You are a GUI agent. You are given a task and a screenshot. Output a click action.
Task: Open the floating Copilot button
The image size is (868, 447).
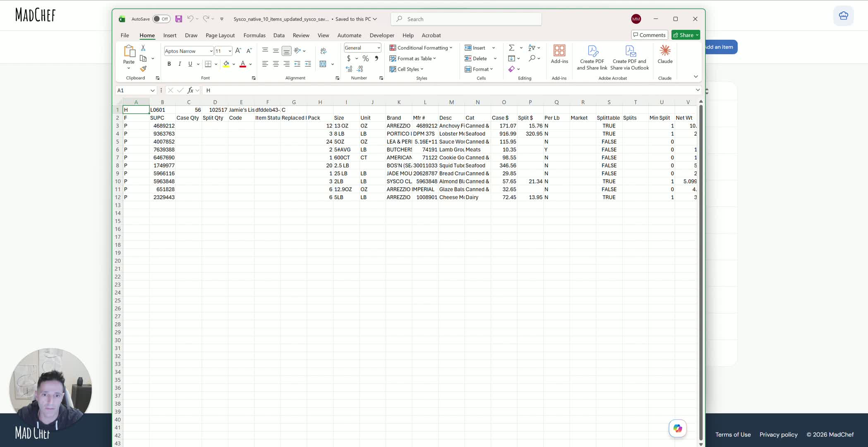(x=677, y=428)
